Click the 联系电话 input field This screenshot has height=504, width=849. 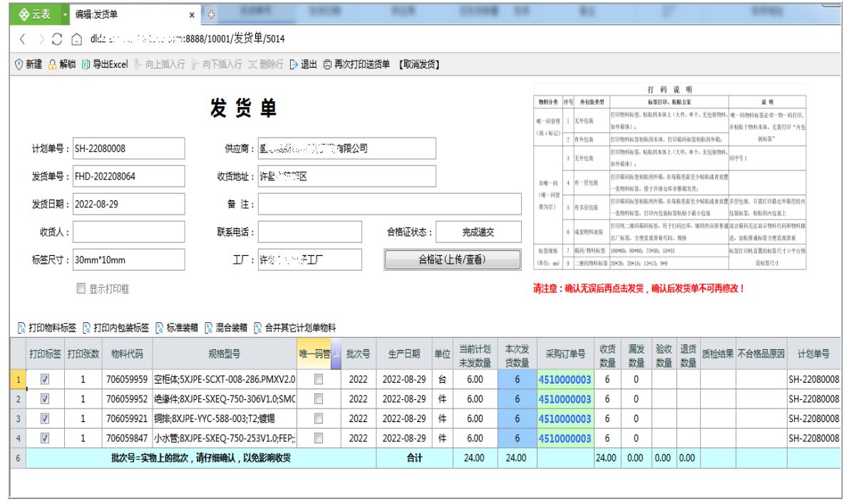[309, 232]
